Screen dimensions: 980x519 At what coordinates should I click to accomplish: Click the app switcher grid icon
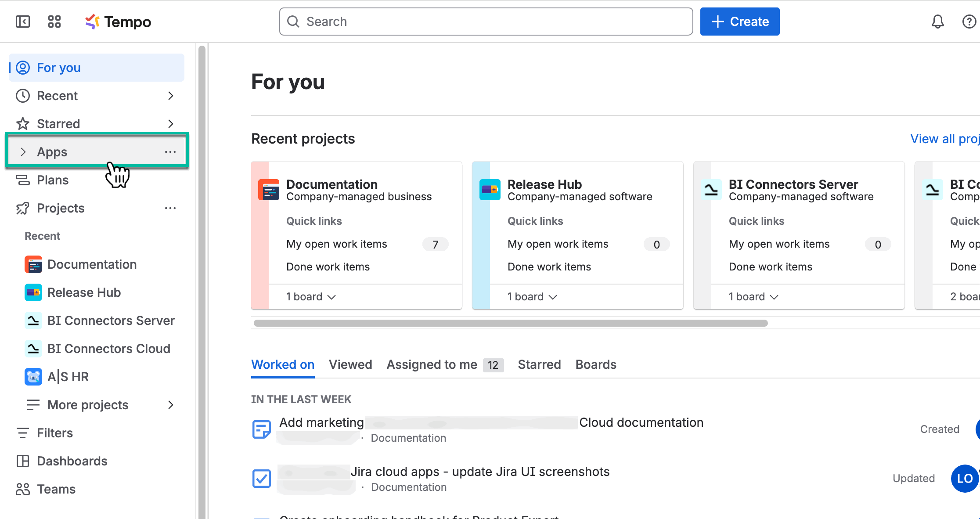[54, 22]
